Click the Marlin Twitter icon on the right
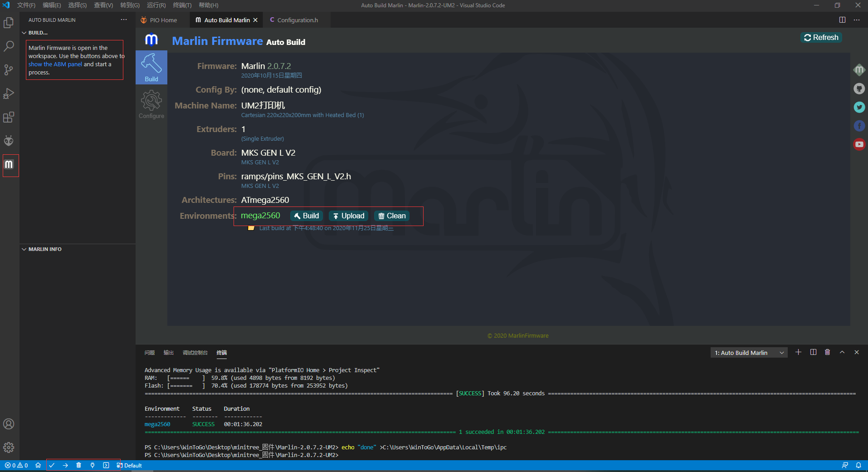This screenshot has height=472, width=868. coord(858,107)
